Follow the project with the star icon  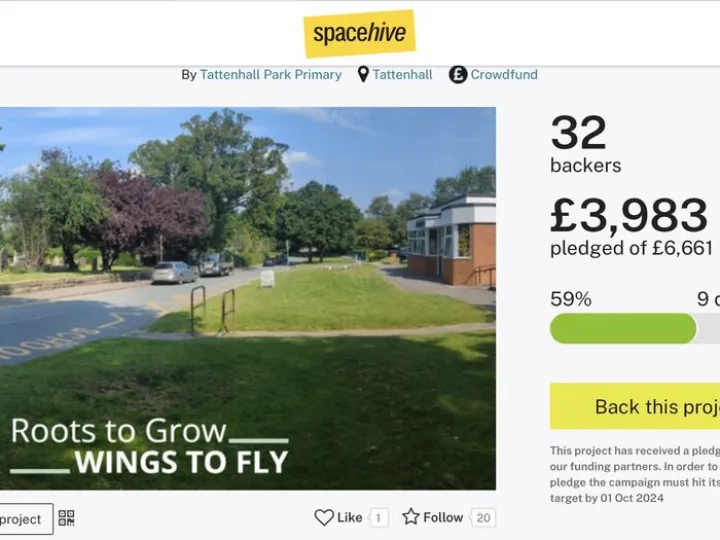click(x=411, y=517)
